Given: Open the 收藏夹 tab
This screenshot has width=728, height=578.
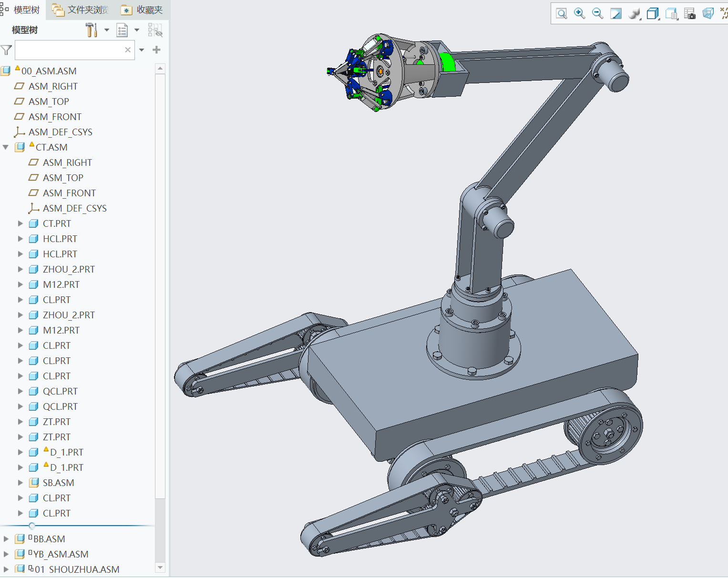Looking at the screenshot, I should 142,10.
